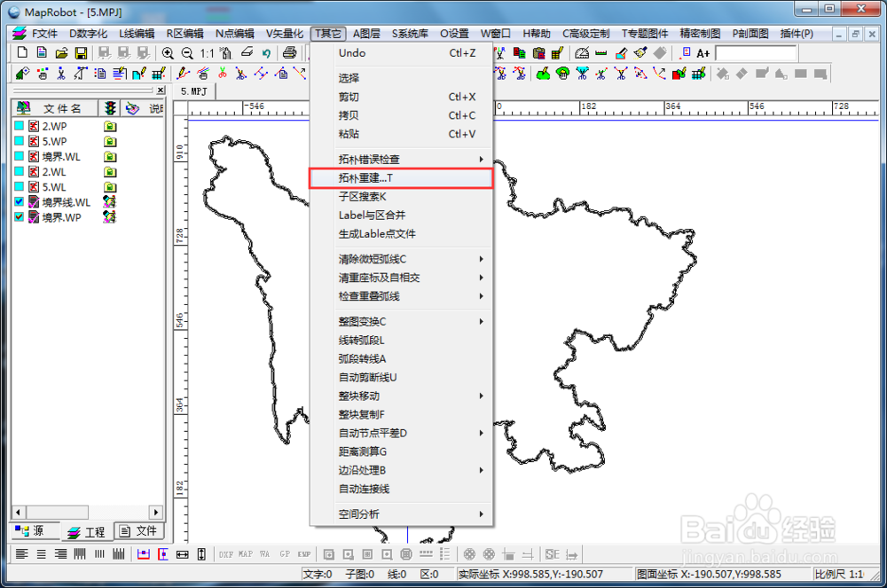Select 拓朴重建...T menu entry
This screenshot has height=588, width=887.
pyautogui.click(x=402, y=178)
